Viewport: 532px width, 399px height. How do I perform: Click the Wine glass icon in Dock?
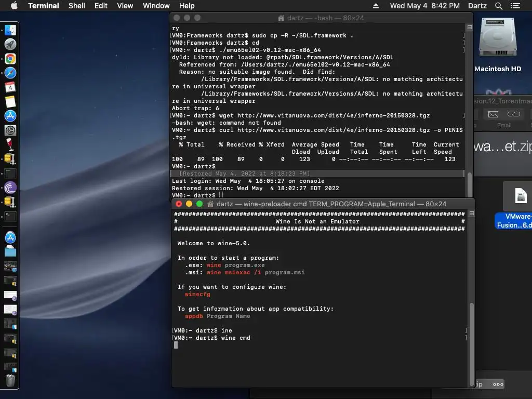10,144
